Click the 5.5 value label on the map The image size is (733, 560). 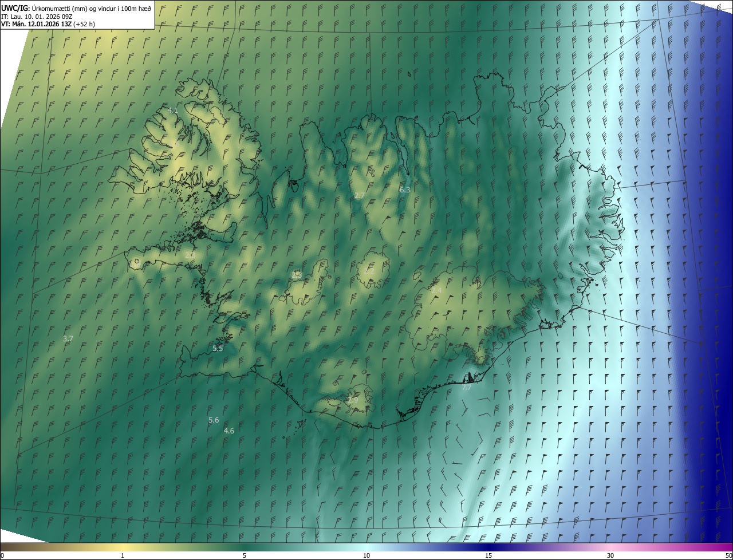click(218, 348)
